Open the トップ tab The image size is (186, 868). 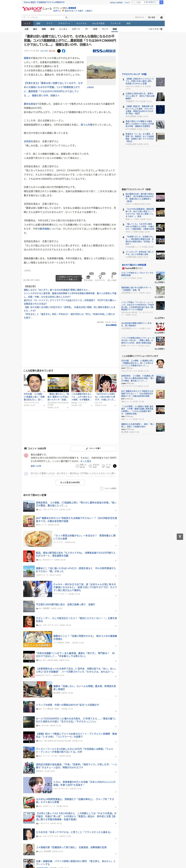pos(27,24)
